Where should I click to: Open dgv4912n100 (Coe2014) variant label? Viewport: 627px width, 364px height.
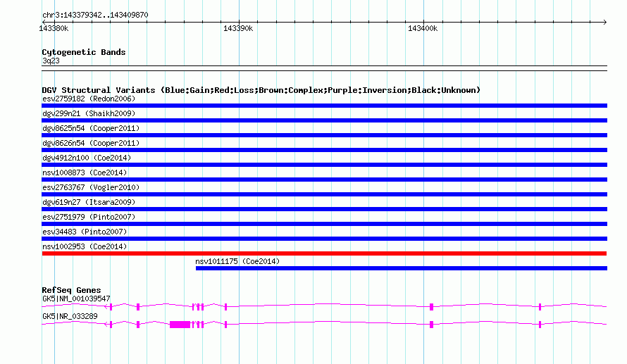[x=87, y=158]
